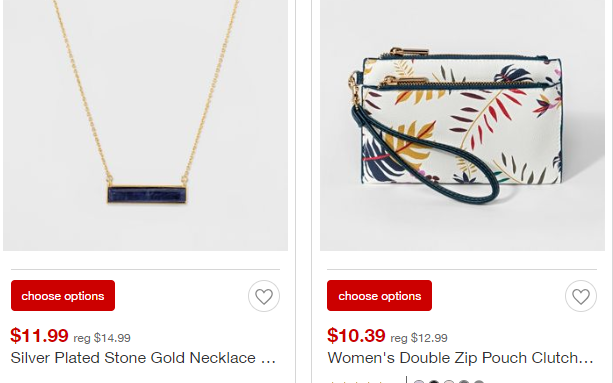The height and width of the screenshot is (383, 613).
Task: Click the blue stone bar pendant
Action: tap(147, 194)
